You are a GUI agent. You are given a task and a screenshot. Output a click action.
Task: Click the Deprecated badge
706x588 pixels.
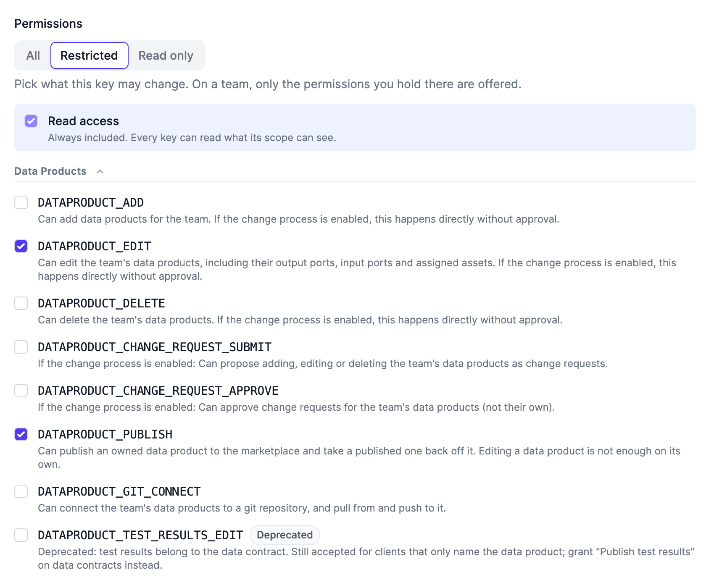pos(285,535)
